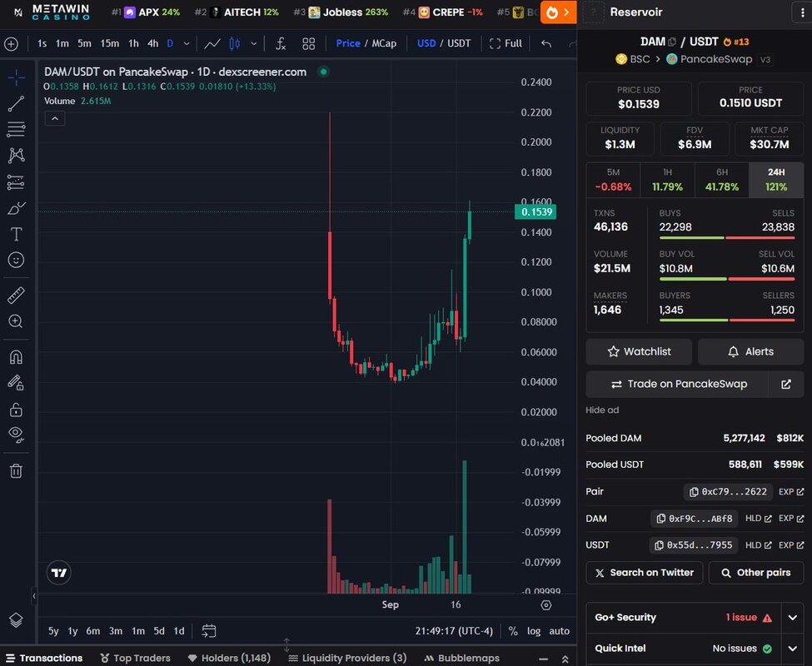Image resolution: width=812 pixels, height=666 pixels.
Task: Open Other pairs
Action: pos(756,573)
